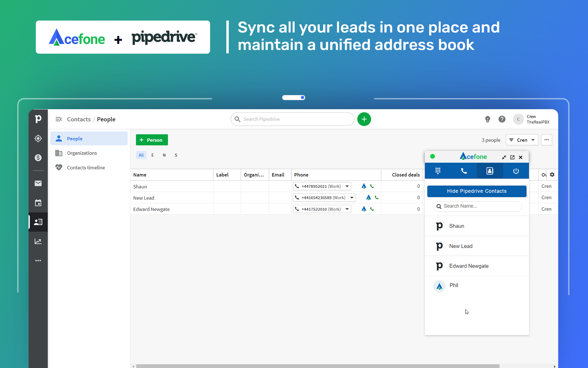Click green phone icon in New Lead row
Image resolution: width=588 pixels, height=368 pixels.
(377, 197)
